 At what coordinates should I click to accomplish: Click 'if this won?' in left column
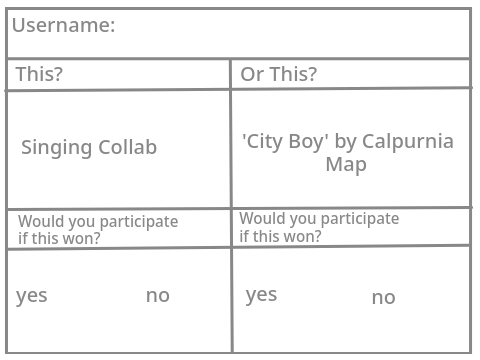tap(59, 238)
